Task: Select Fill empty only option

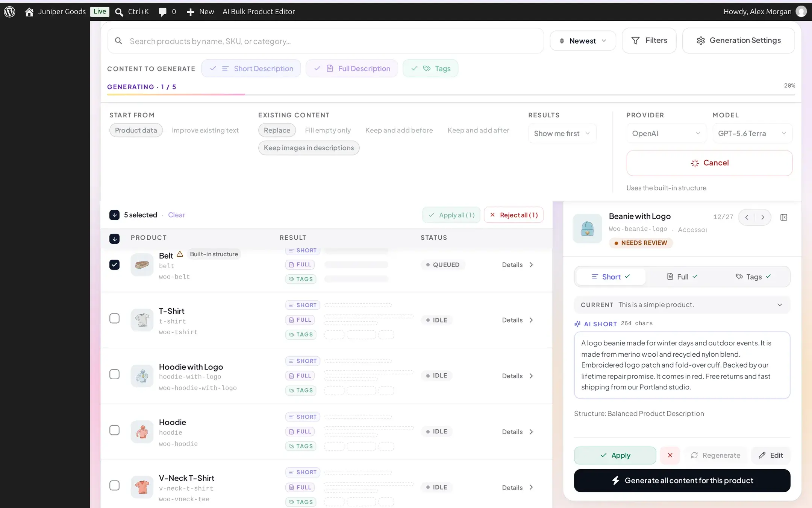Action: tap(328, 130)
